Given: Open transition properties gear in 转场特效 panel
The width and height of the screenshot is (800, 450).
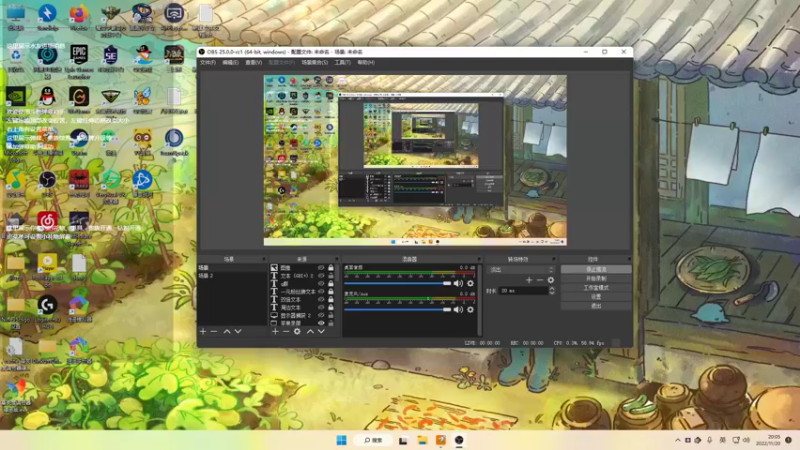Looking at the screenshot, I should 551,280.
